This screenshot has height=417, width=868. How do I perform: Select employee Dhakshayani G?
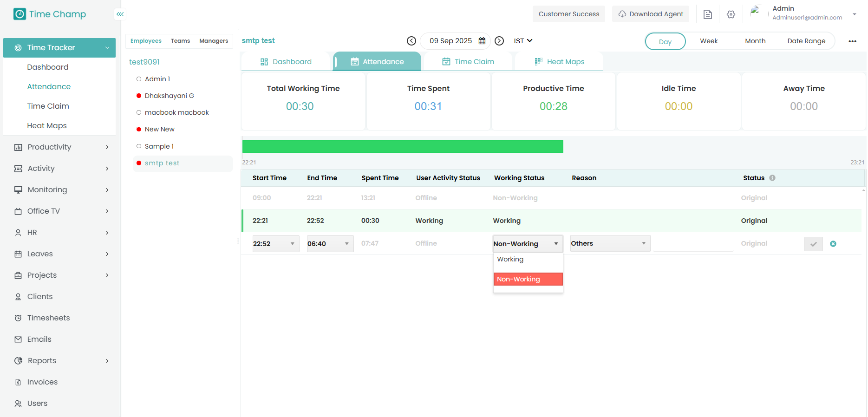169,96
